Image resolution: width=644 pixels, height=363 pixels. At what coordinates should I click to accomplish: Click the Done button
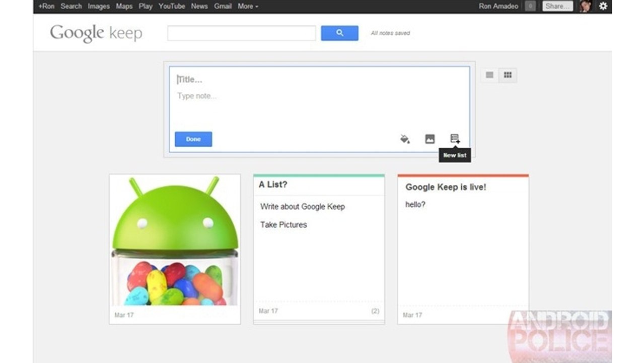[x=193, y=139]
